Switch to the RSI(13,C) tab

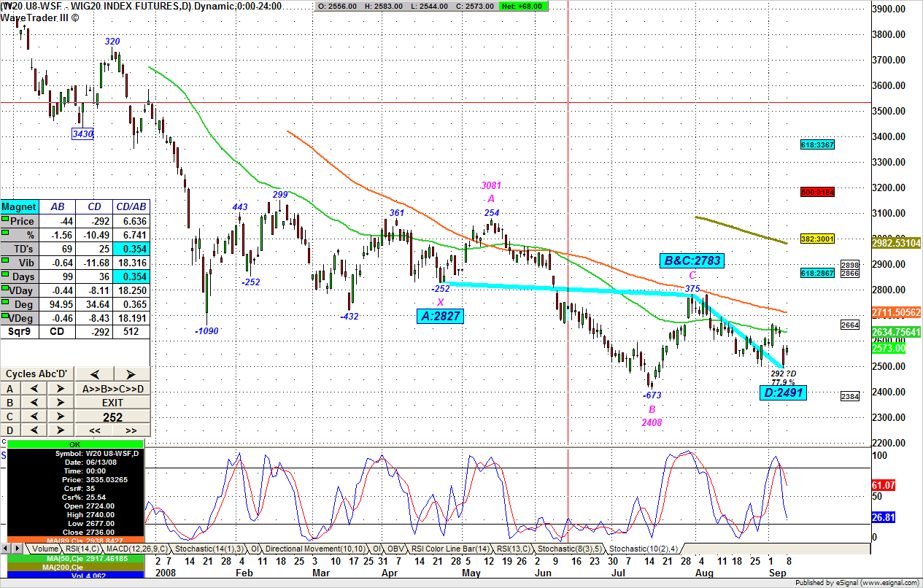click(513, 549)
